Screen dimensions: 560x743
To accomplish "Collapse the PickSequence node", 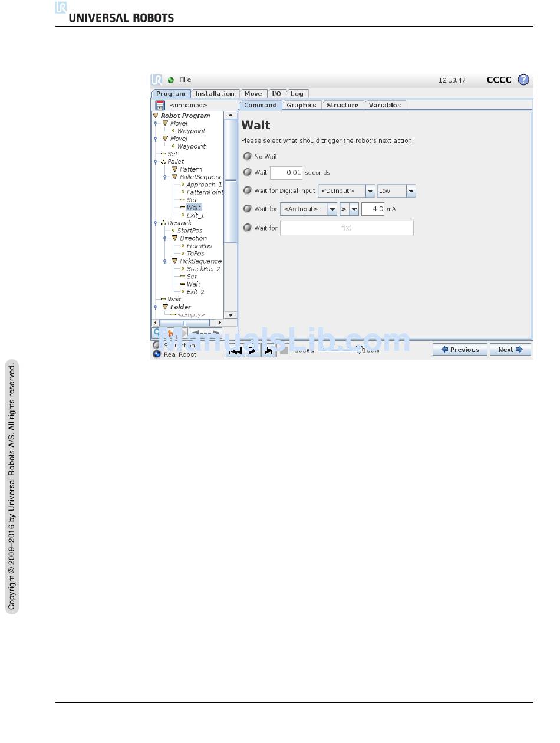I will [x=165, y=261].
